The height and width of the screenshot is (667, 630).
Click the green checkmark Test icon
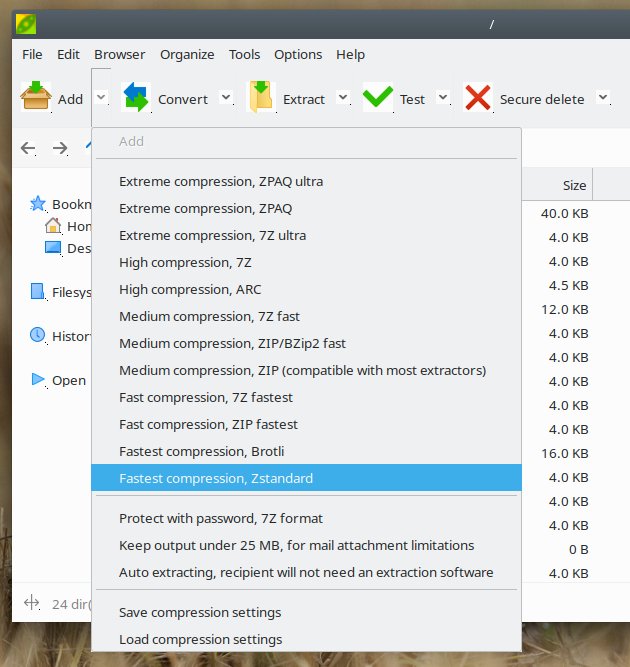377,97
